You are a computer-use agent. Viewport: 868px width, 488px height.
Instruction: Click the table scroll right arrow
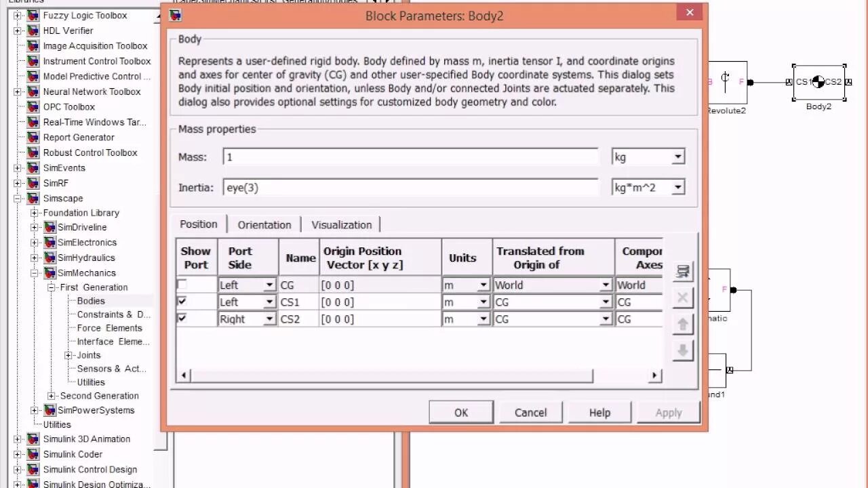(x=654, y=375)
